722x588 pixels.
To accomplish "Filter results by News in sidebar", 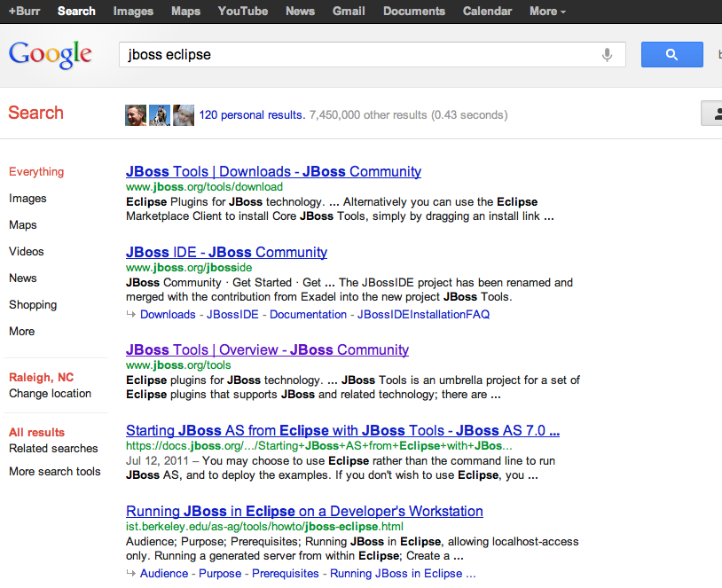I will point(22,278).
